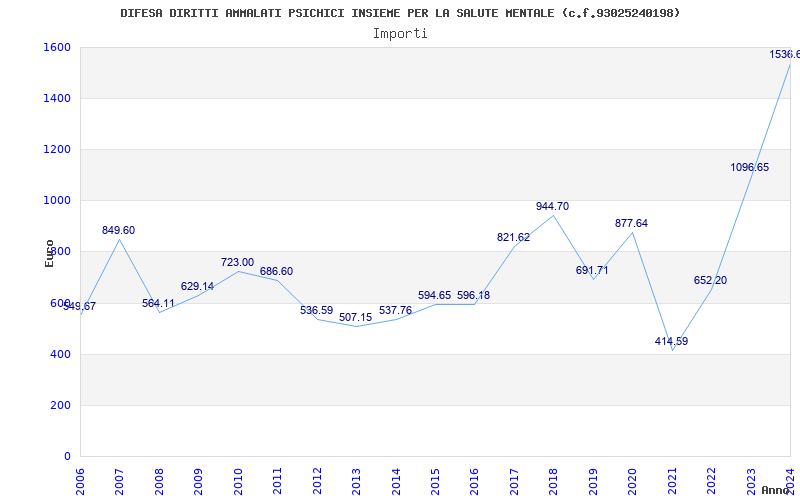The image size is (800, 500).
Task: Click the 944.70 data label for 2018
Action: (x=552, y=206)
